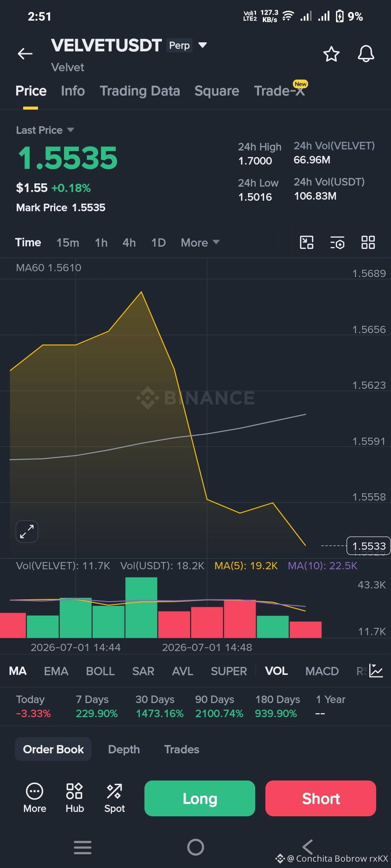Tap the 1.5533 current price tag

tap(369, 546)
